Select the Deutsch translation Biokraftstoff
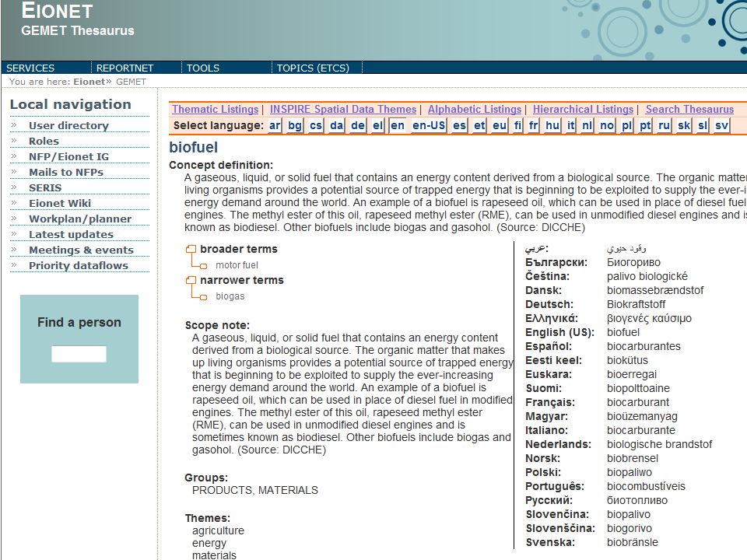747x560 pixels. (636, 304)
